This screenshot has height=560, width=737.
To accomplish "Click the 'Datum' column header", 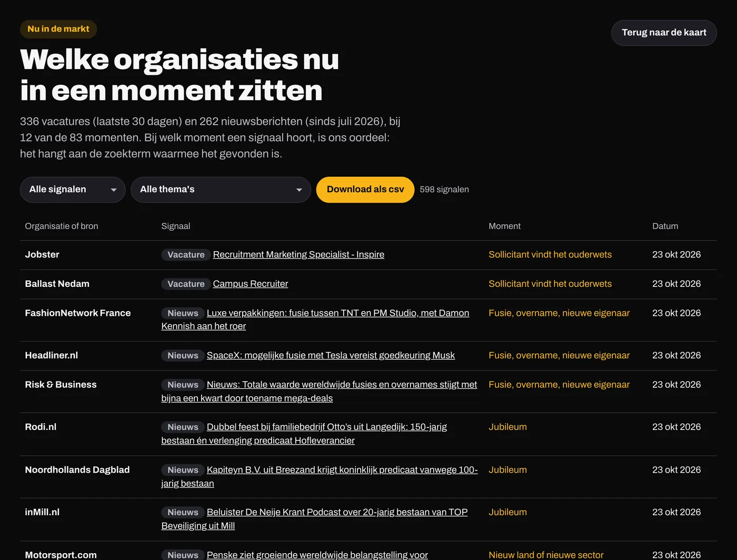I will 665,226.
